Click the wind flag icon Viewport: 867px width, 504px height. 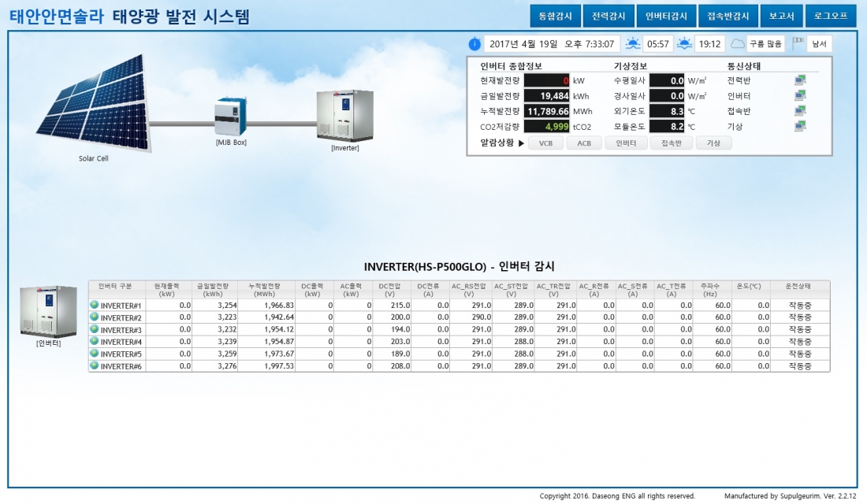point(797,44)
